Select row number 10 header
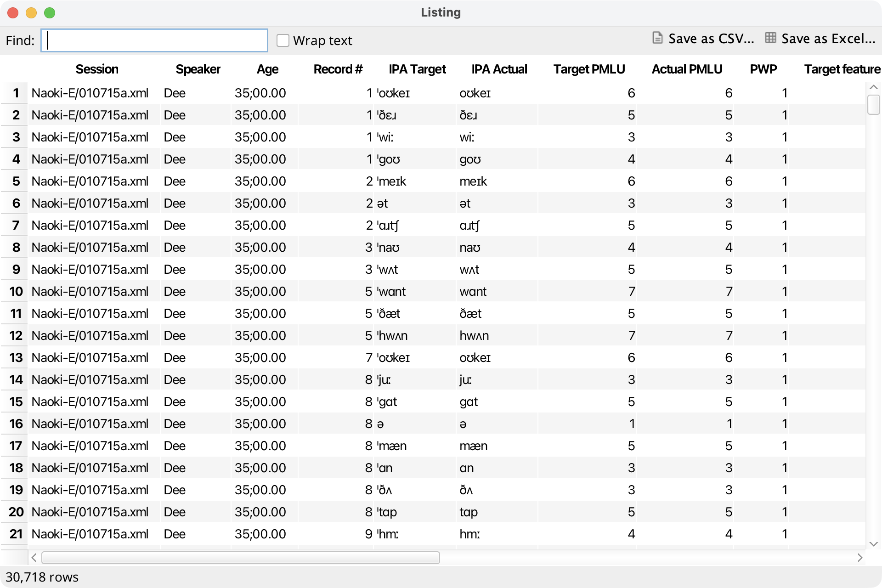This screenshot has width=882, height=588. 14,292
